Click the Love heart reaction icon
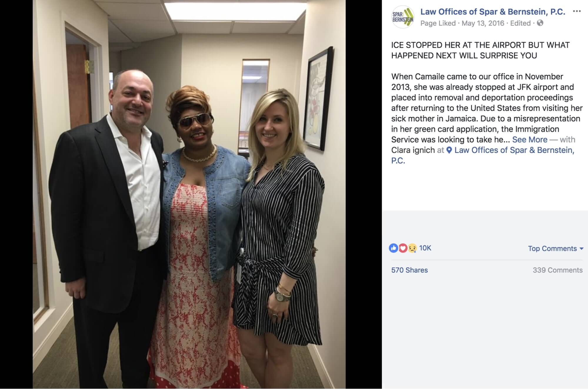Viewport: 588px width, 389px height. coord(403,248)
